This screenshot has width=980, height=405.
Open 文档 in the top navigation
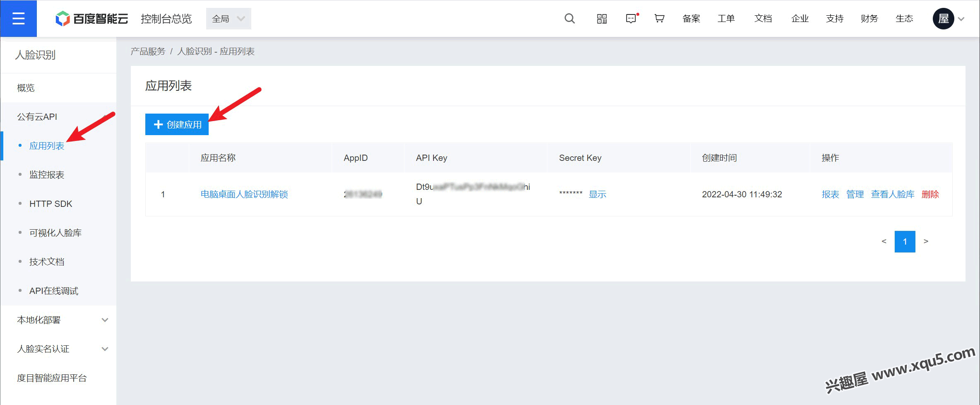pyautogui.click(x=763, y=19)
